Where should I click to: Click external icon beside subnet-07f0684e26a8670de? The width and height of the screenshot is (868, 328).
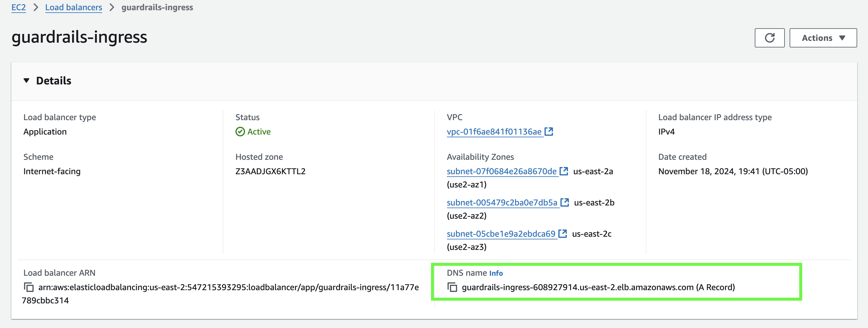click(564, 171)
